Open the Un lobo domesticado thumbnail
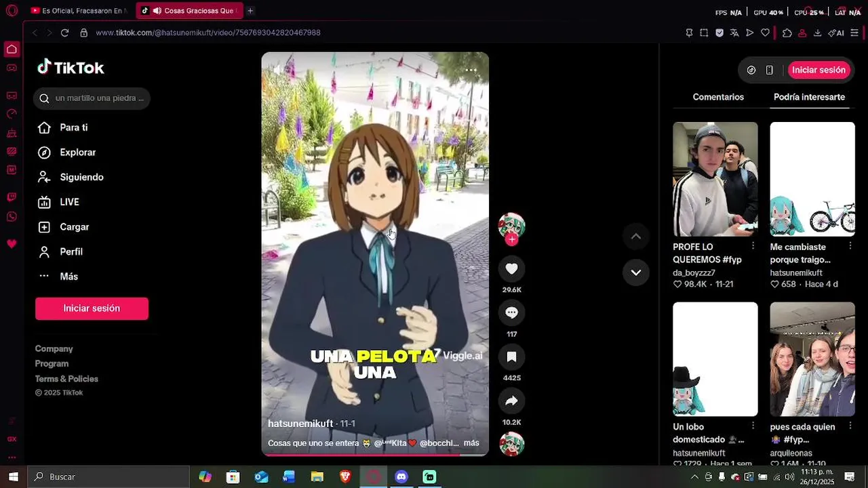 (x=715, y=359)
